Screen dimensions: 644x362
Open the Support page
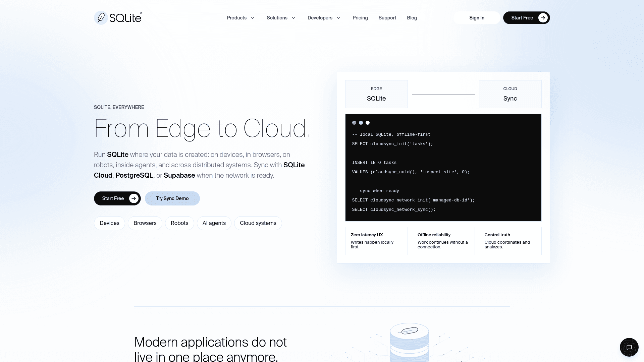[387, 18]
